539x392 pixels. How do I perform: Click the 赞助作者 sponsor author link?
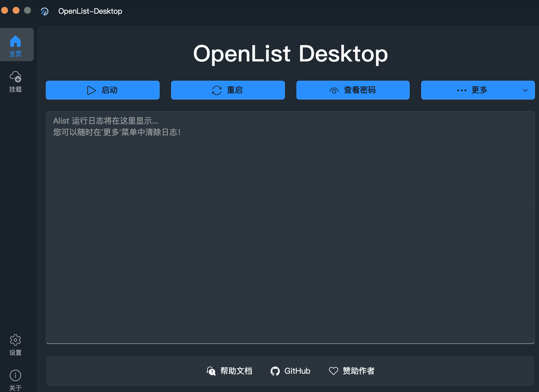coord(352,371)
